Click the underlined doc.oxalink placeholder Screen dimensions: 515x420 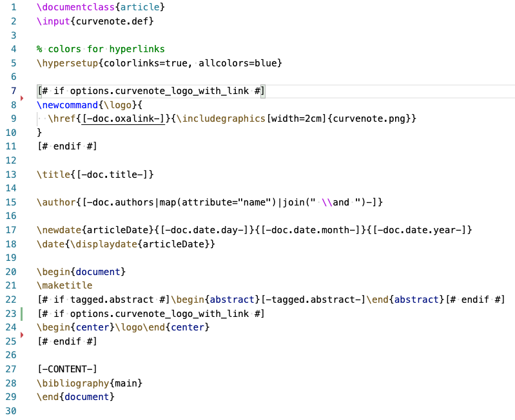coord(122,119)
